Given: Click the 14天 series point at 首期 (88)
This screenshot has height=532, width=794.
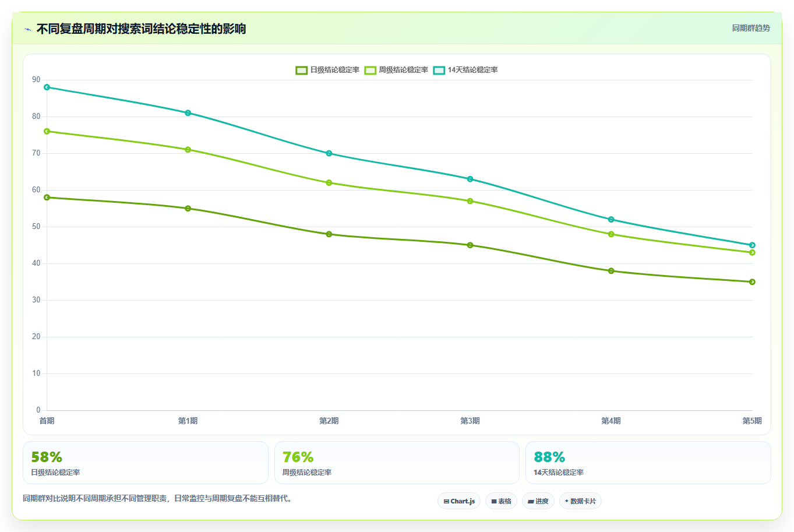Looking at the screenshot, I should 47,87.
